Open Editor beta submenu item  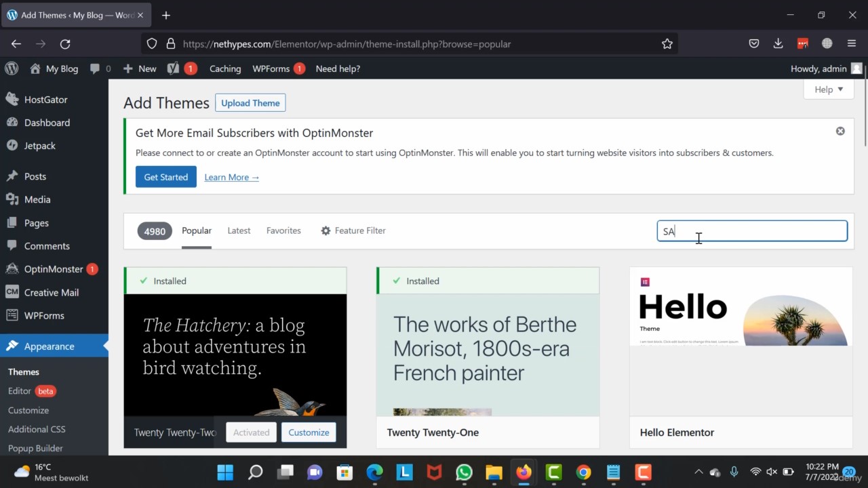[32, 391]
